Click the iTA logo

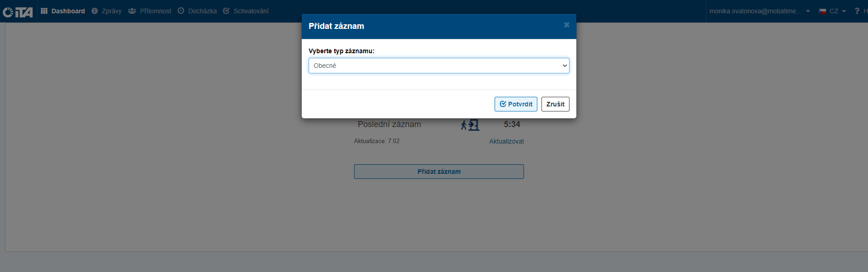click(17, 11)
